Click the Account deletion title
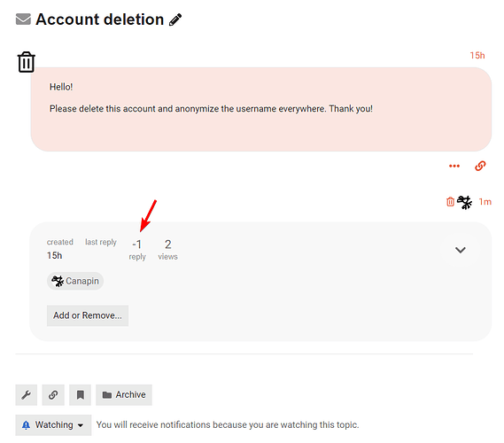Image resolution: width=504 pixels, height=443 pixels. point(99,19)
